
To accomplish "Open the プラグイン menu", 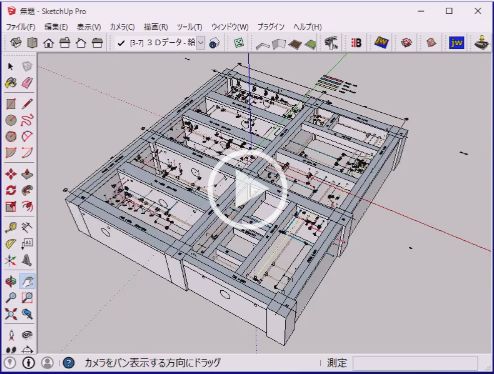I will [271, 27].
